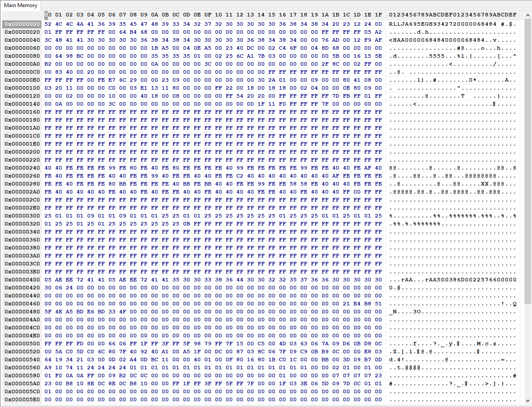
Task: Select byte 0B in row 0x00000320
Action: pyautogui.click(x=187, y=224)
